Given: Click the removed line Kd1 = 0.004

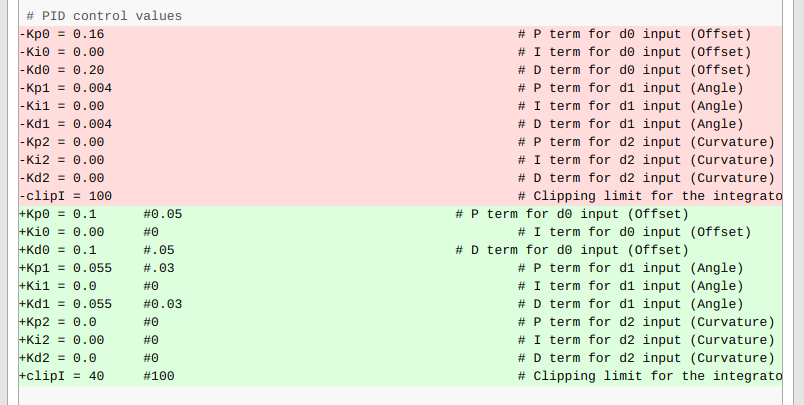Looking at the screenshot, I should tap(400, 124).
